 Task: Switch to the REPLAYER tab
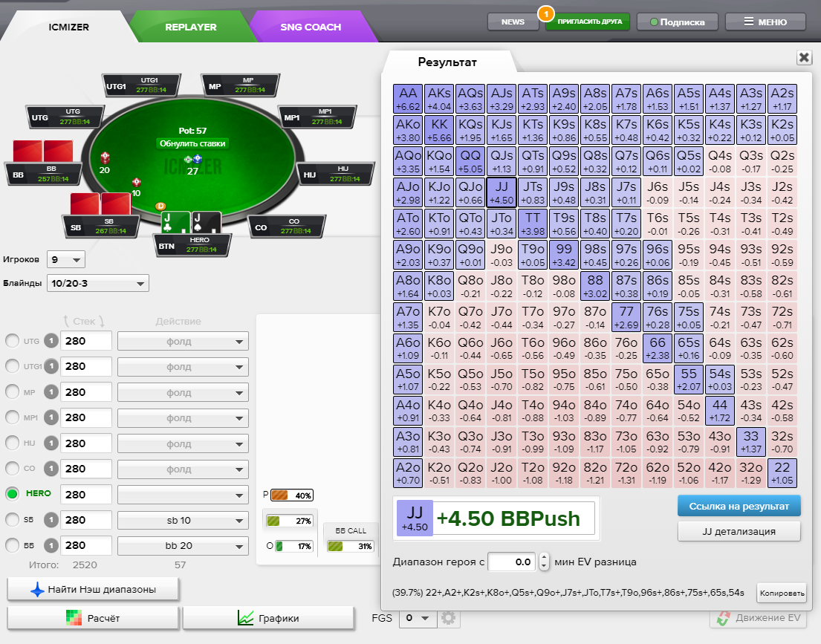click(191, 27)
